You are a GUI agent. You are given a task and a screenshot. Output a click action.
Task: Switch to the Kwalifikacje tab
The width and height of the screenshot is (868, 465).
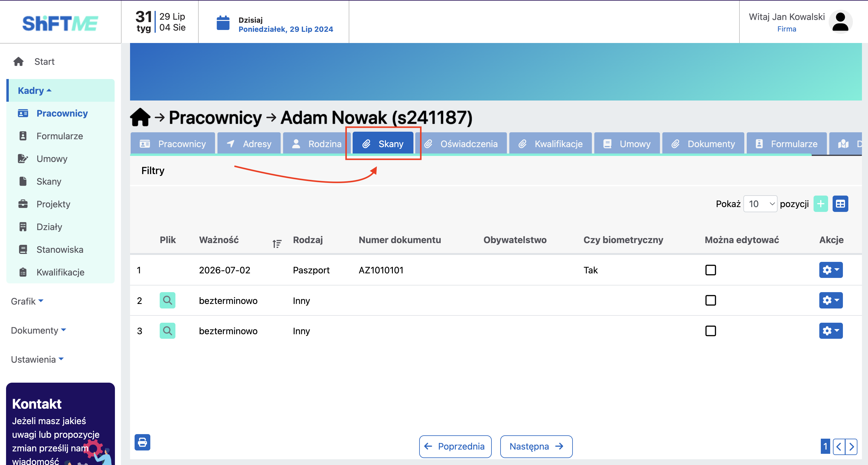(x=550, y=144)
